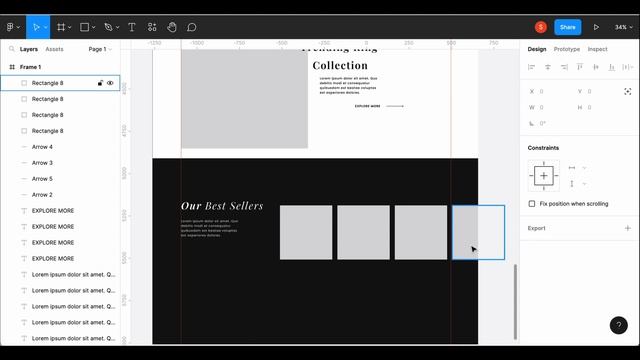The image size is (640, 360).
Task: Click the Collection heading text on canvas
Action: tap(340, 65)
